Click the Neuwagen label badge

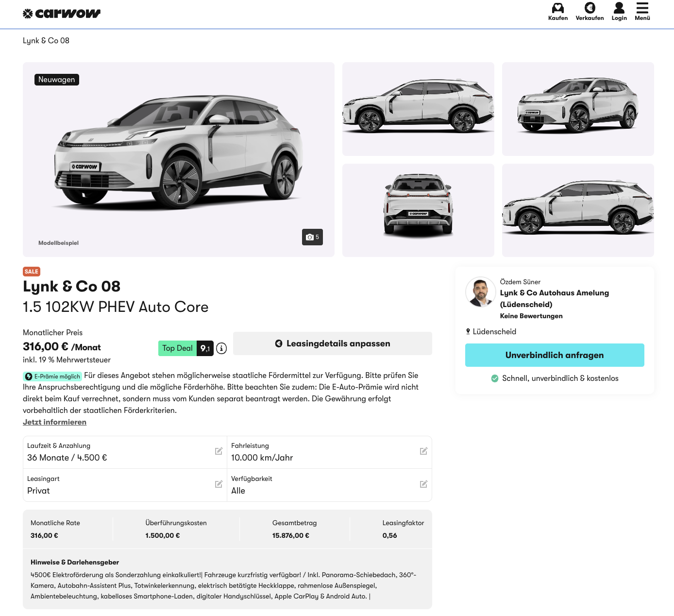coord(57,80)
